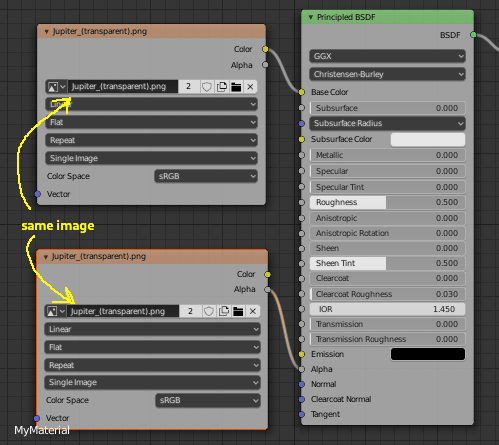Open Linear interpolation dropdown in bottom node

[152, 329]
